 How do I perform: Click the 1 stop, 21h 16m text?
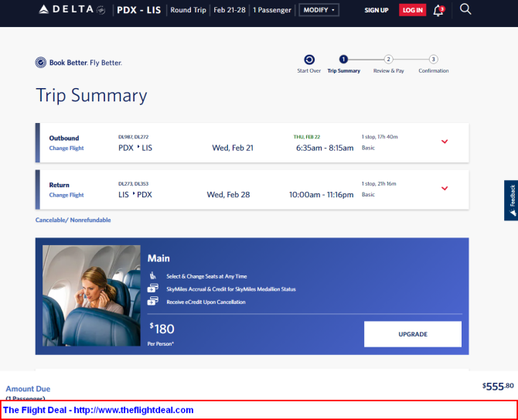click(379, 184)
